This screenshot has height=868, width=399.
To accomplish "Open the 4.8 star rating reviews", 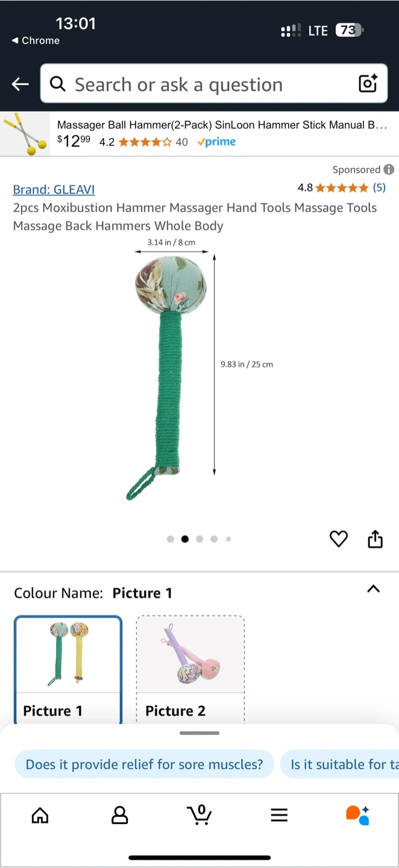I will (342, 187).
